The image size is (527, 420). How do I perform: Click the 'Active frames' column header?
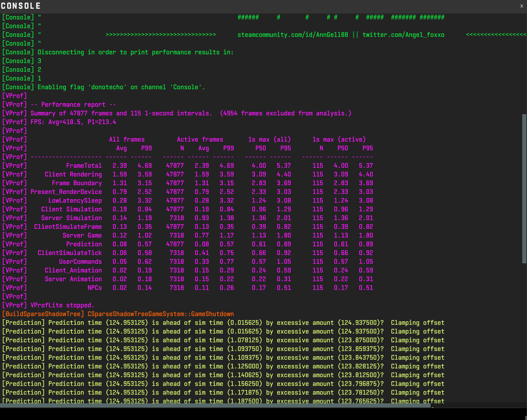[200, 140]
